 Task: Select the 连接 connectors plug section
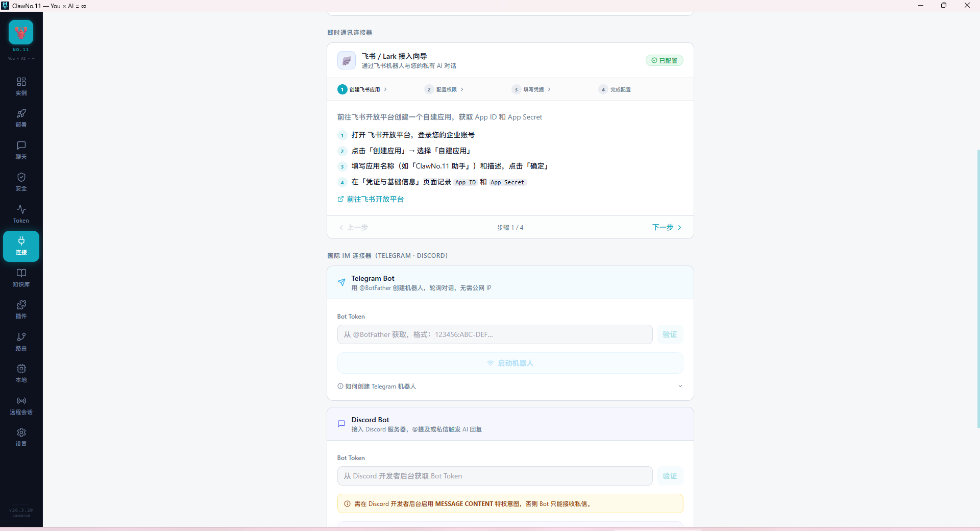click(x=21, y=246)
